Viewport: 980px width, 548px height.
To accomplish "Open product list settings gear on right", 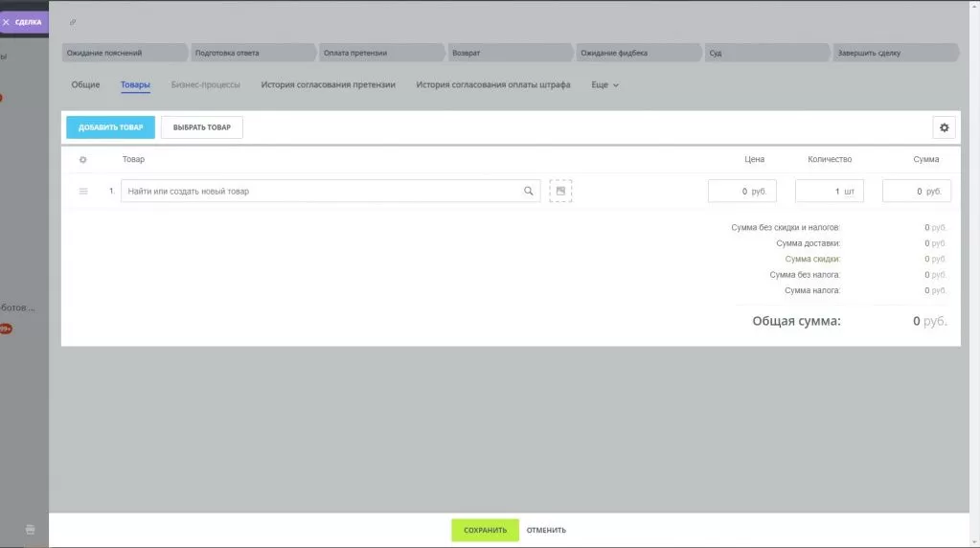I will [x=944, y=127].
